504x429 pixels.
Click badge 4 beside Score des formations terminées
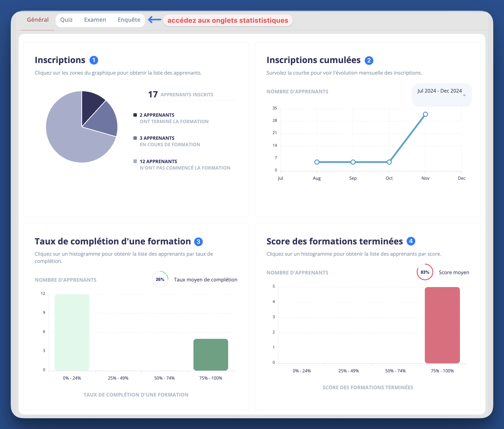(x=411, y=241)
